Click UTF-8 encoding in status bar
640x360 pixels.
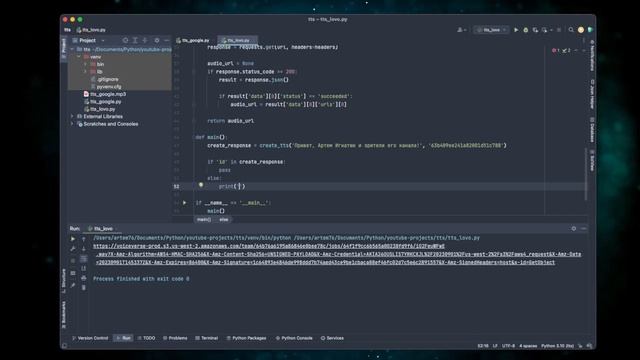509,346
